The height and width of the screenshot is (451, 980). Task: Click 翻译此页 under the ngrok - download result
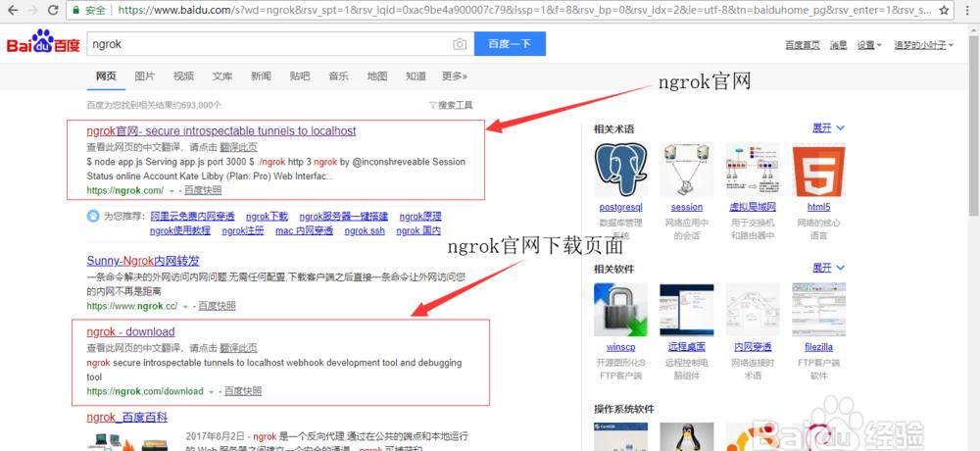pos(238,348)
